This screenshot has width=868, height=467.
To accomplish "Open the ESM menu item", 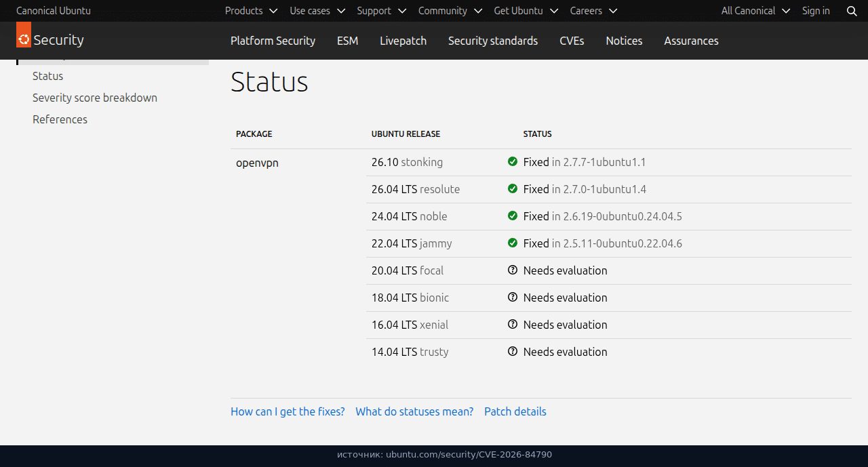I will [347, 41].
